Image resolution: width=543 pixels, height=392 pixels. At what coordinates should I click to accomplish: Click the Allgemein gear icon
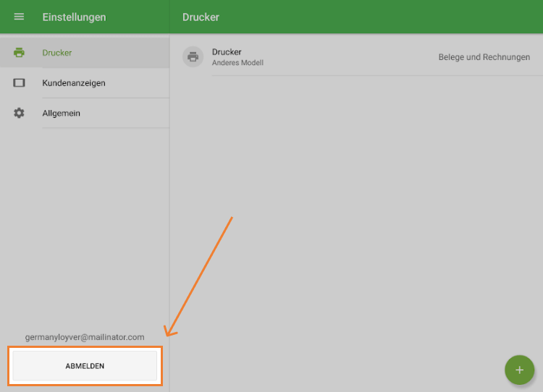(x=19, y=113)
